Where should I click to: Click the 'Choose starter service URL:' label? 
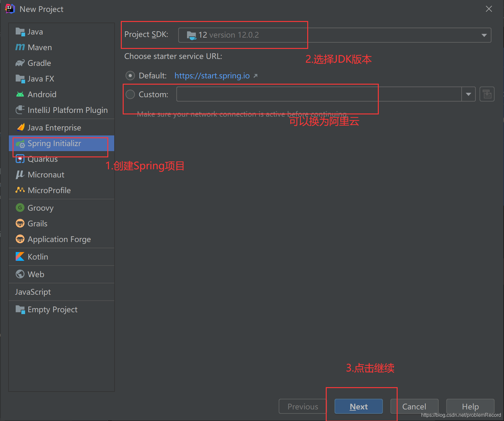tap(173, 56)
